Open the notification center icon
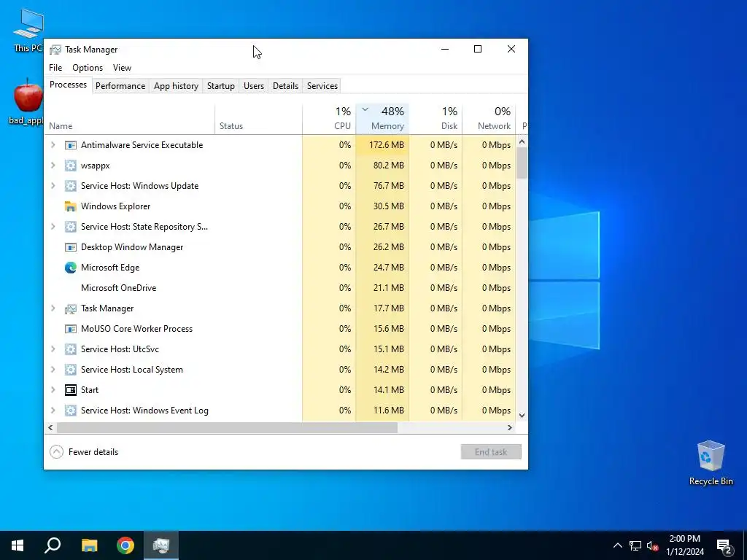 [724, 545]
